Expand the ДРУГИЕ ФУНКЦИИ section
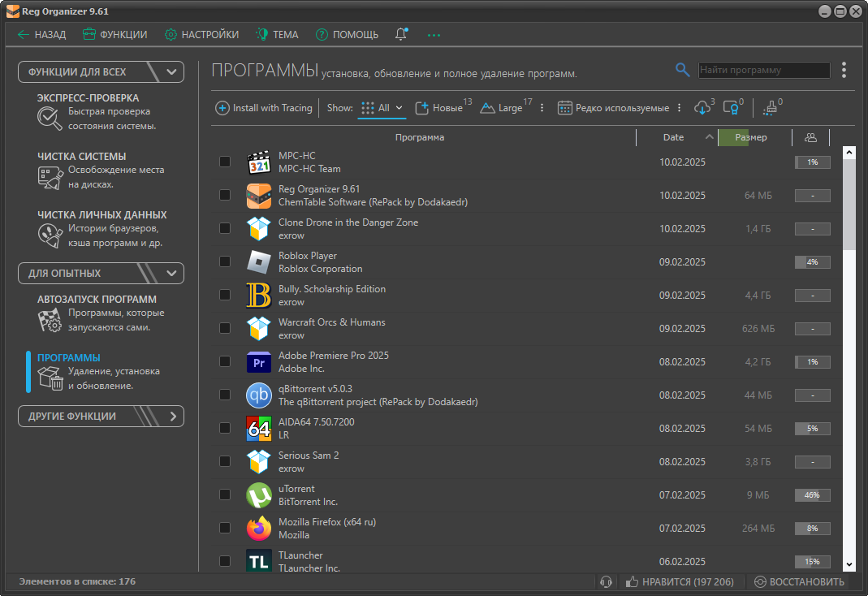The image size is (868, 596). click(173, 417)
